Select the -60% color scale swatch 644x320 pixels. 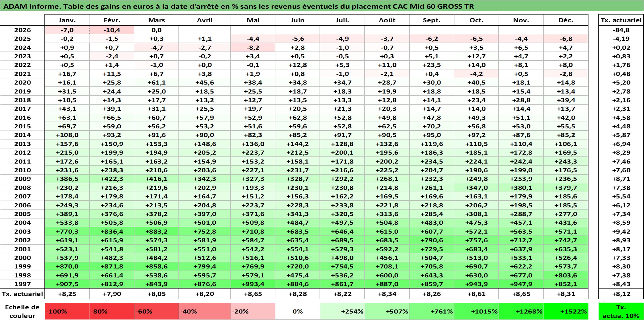click(157, 311)
